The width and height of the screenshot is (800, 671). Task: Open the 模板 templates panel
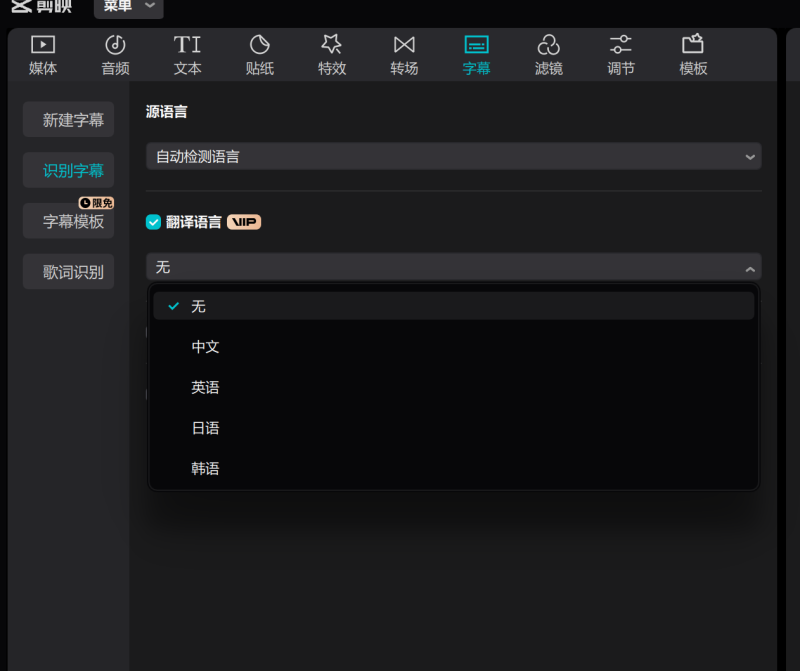pyautogui.click(x=692, y=54)
